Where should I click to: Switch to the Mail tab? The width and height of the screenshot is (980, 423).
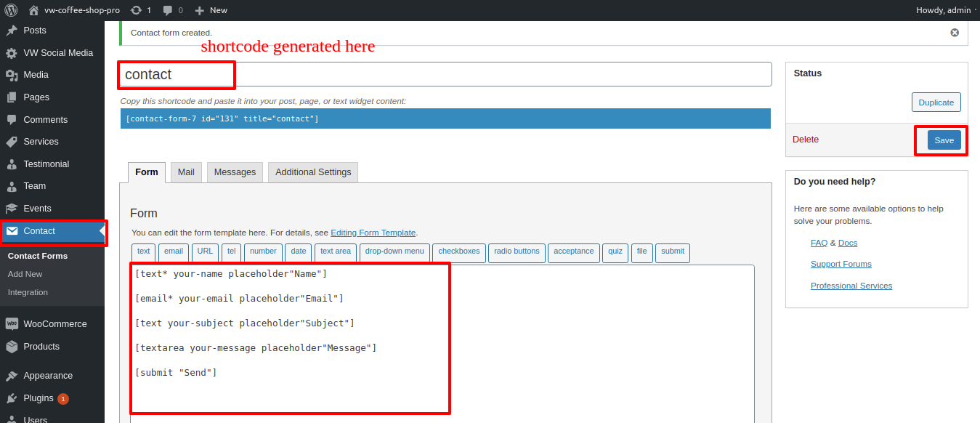pos(186,172)
